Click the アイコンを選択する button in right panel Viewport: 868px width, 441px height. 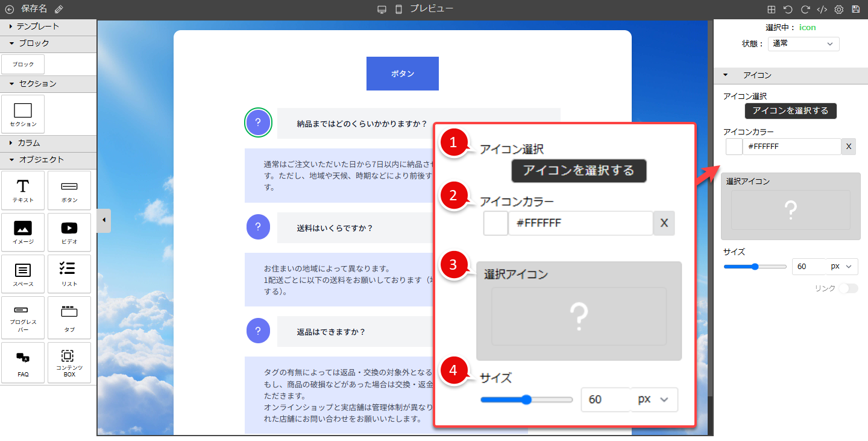(790, 111)
